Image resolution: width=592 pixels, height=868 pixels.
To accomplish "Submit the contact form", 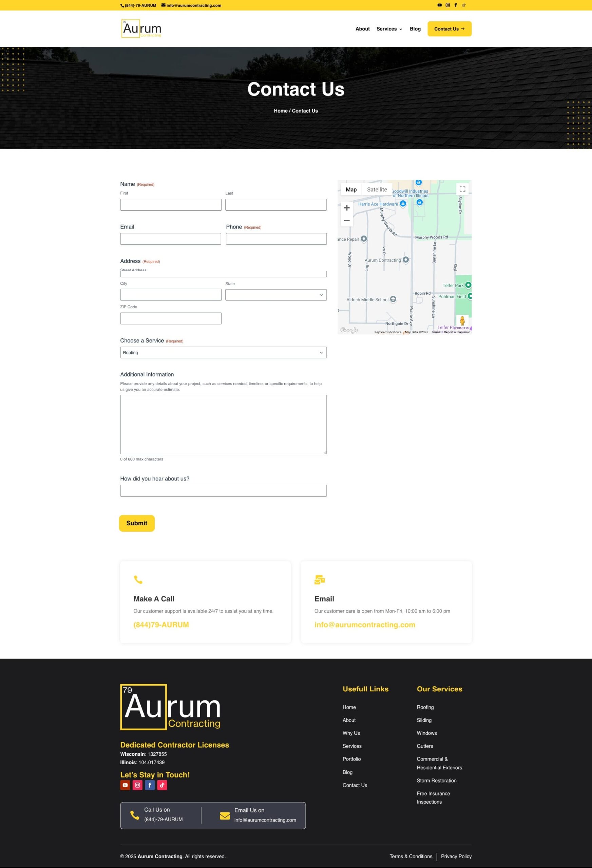I will pyautogui.click(x=137, y=523).
